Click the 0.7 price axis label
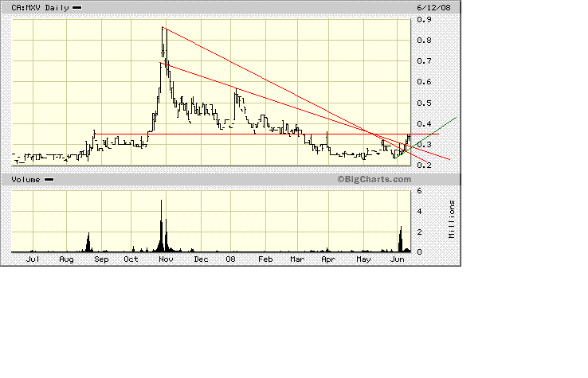Image resolution: width=588 pixels, height=378 pixels. pos(424,61)
